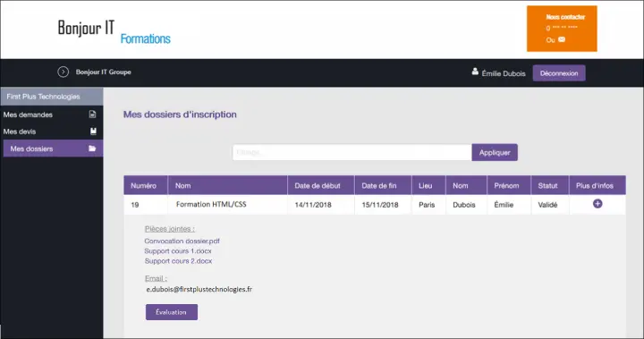Click the user profile icon next to Émilie Dubois

click(x=475, y=72)
